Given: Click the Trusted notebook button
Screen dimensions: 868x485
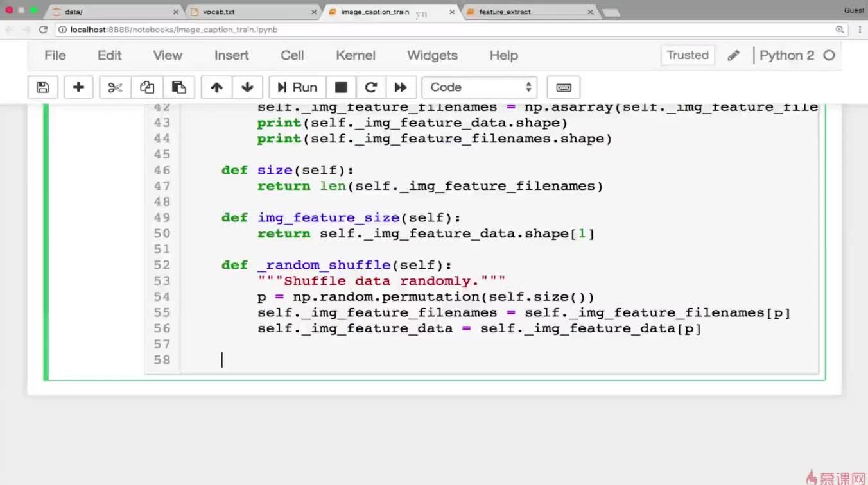Looking at the screenshot, I should click(688, 55).
